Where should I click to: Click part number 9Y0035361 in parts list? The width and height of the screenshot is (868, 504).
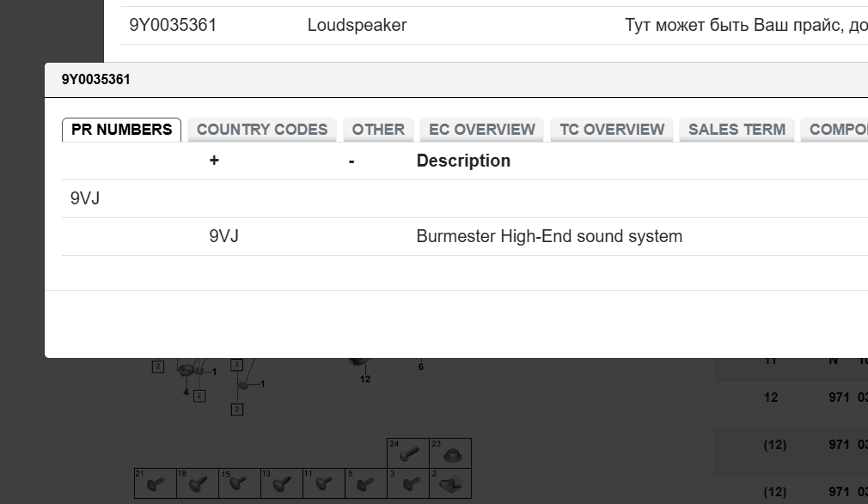pyautogui.click(x=173, y=25)
